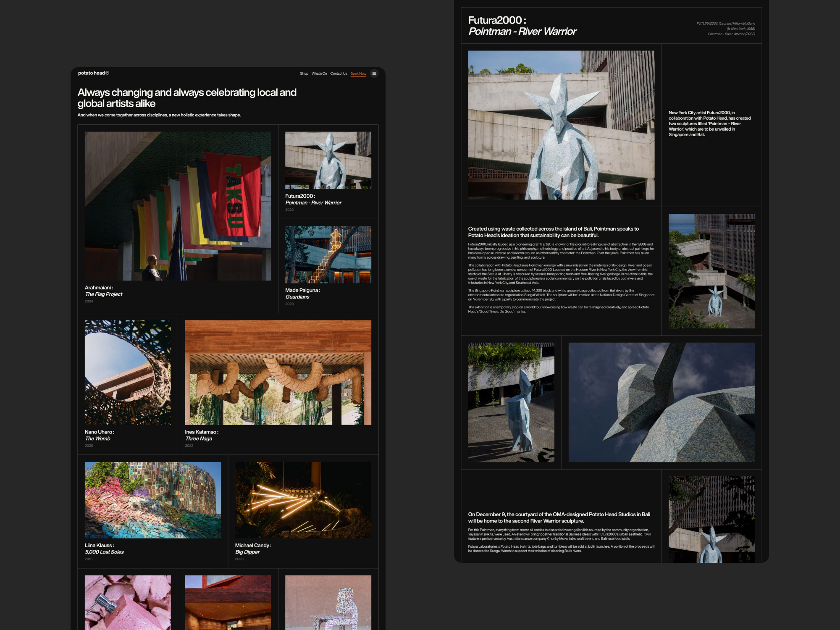Click the last sculpture photo by December text

pyautogui.click(x=711, y=520)
